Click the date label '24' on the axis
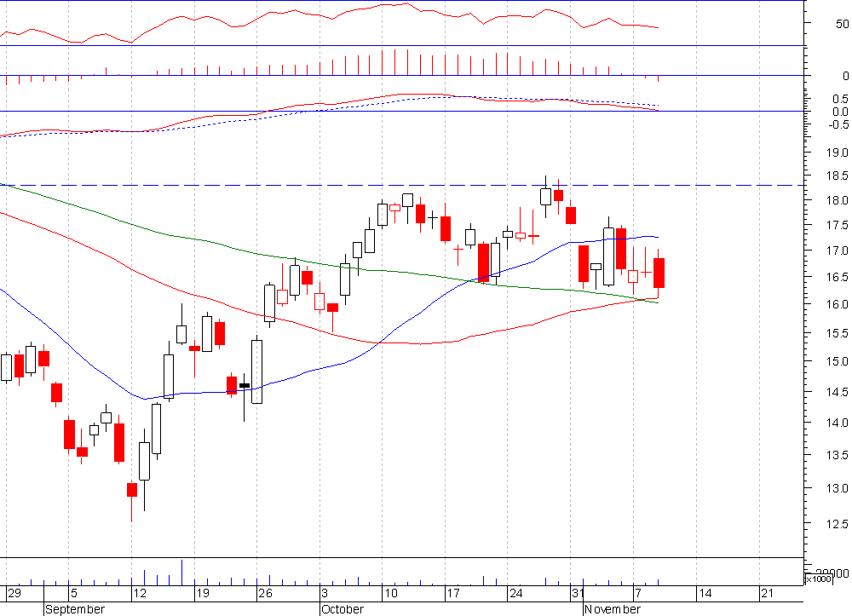Viewport: 852px width, 616px height. click(516, 593)
